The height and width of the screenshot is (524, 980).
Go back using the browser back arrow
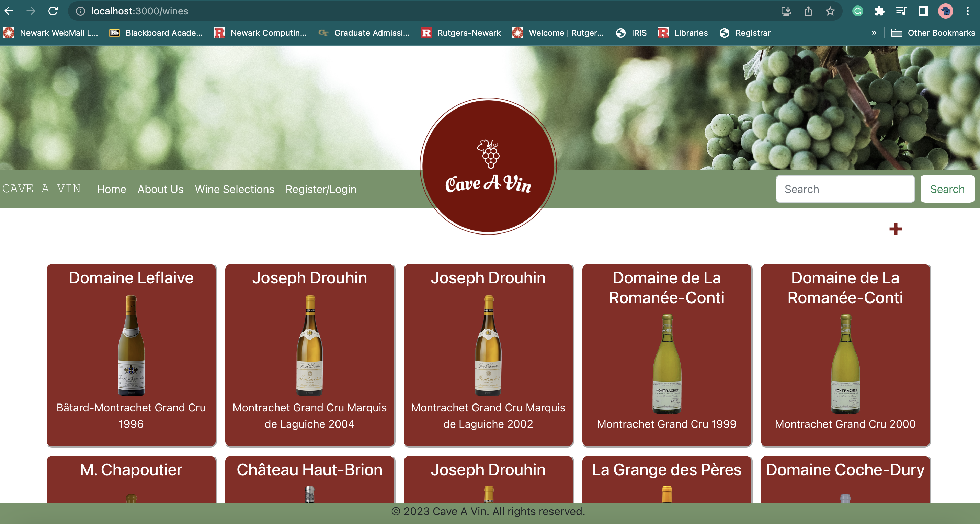pos(9,11)
